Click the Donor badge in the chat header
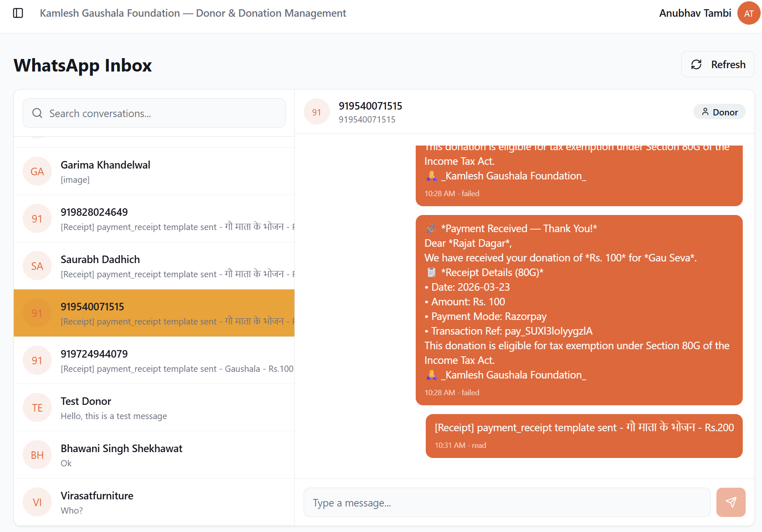 719,112
